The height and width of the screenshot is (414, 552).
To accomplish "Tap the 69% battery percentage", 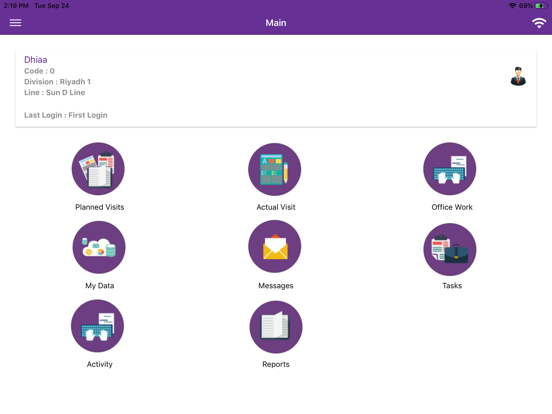I will pyautogui.click(x=526, y=6).
